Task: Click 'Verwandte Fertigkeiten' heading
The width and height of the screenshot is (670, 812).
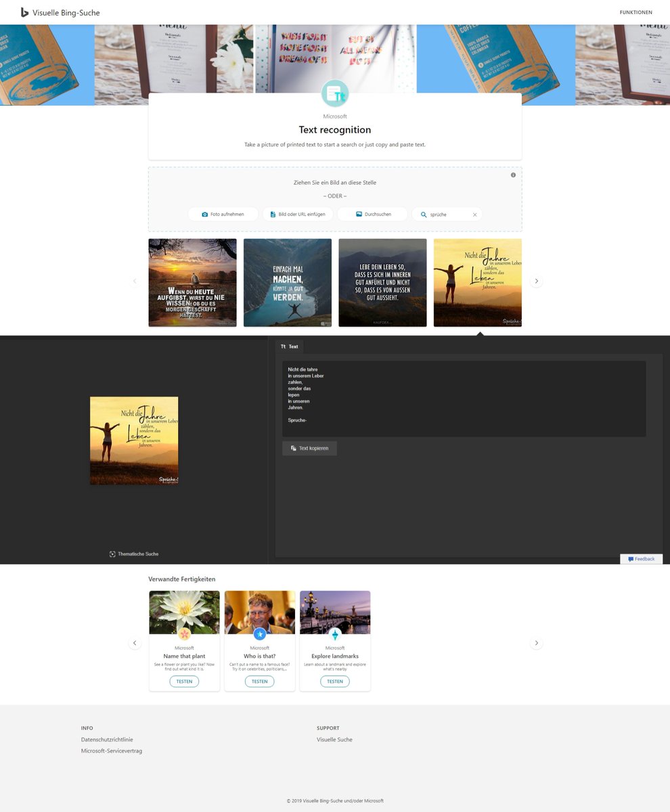Action: click(182, 579)
